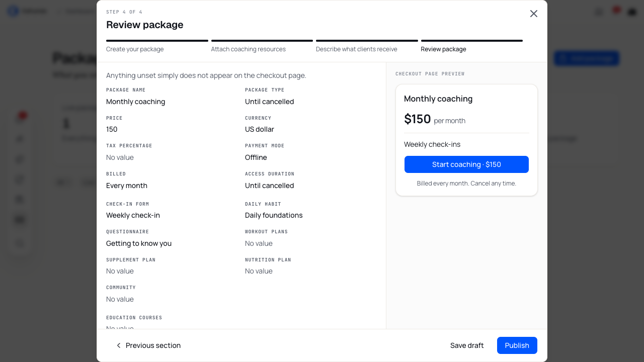Click the Monthly coaching package name value

tap(135, 102)
